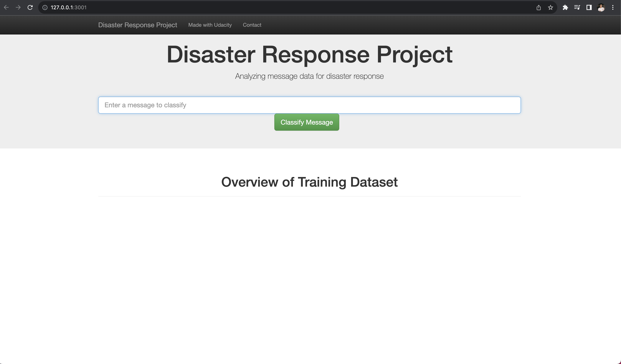Click the 'Analyzing message data' subtitle text

(x=309, y=76)
